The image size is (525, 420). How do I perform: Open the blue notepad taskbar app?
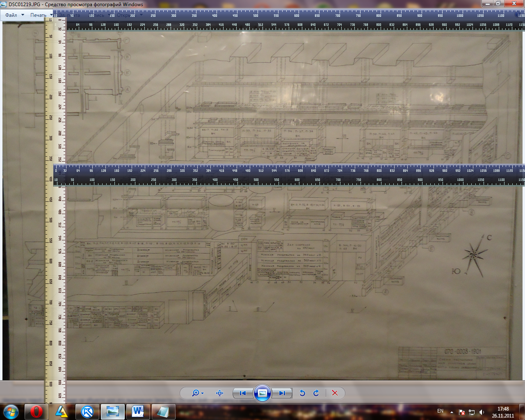(x=163, y=411)
